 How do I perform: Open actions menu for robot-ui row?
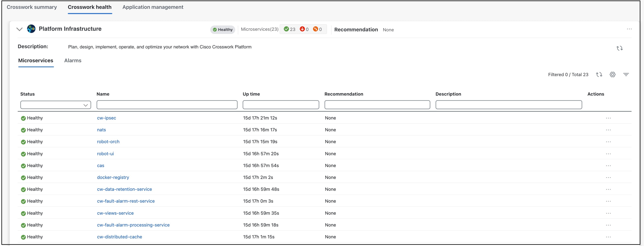pyautogui.click(x=608, y=154)
